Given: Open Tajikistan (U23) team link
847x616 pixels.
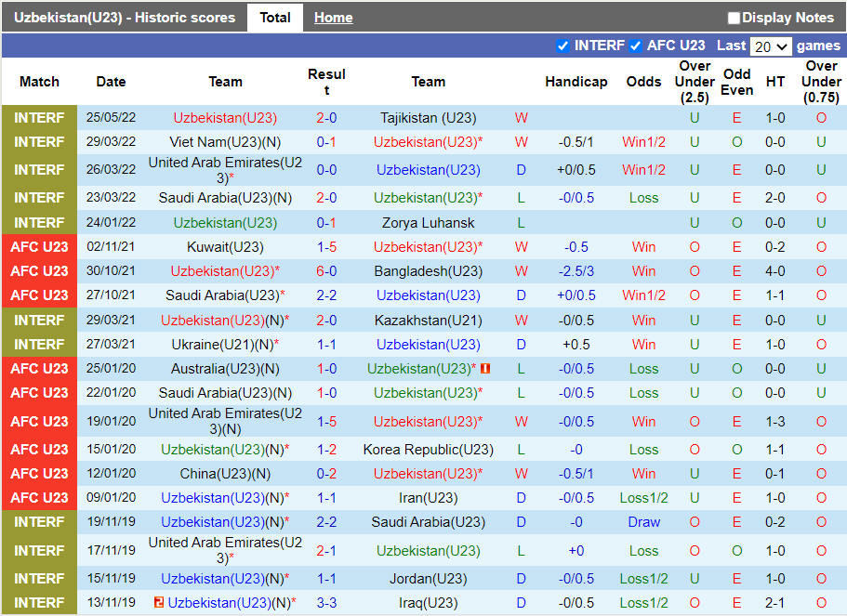Looking at the screenshot, I should click(428, 118).
